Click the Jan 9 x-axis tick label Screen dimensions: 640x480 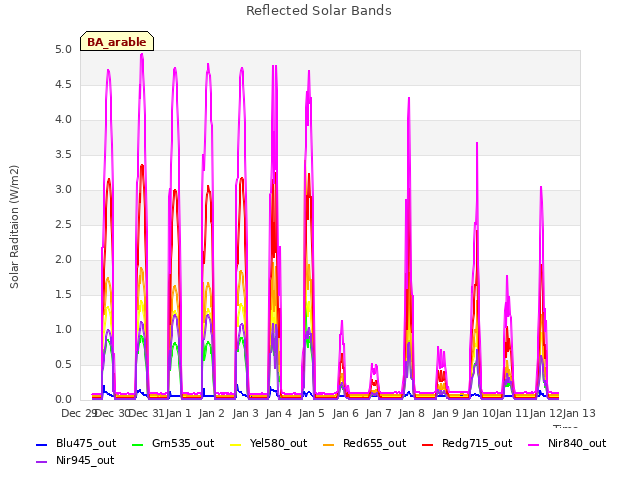445,413
